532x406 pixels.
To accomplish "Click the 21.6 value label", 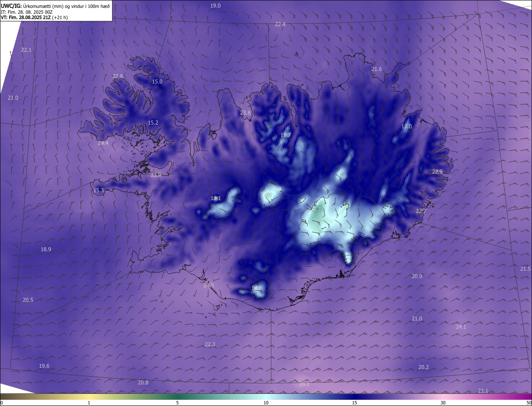I will point(377,69).
